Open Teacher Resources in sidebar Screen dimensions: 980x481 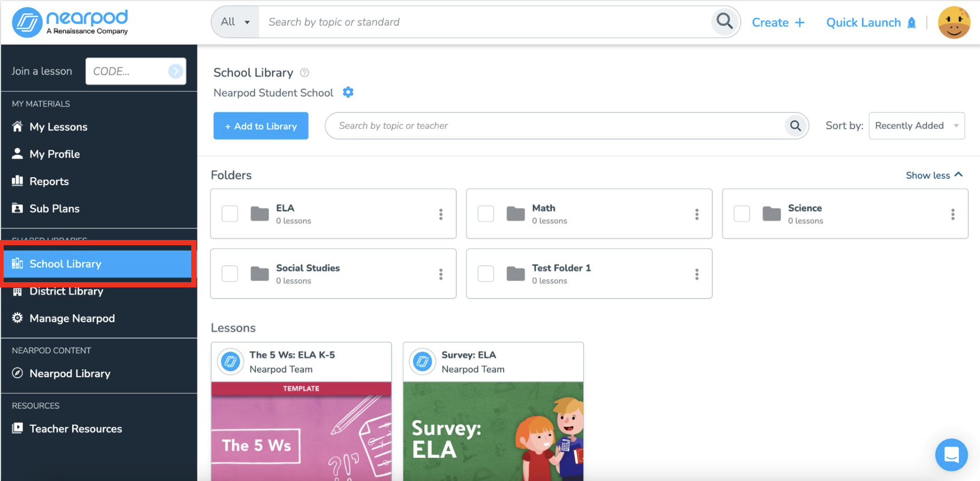75,429
